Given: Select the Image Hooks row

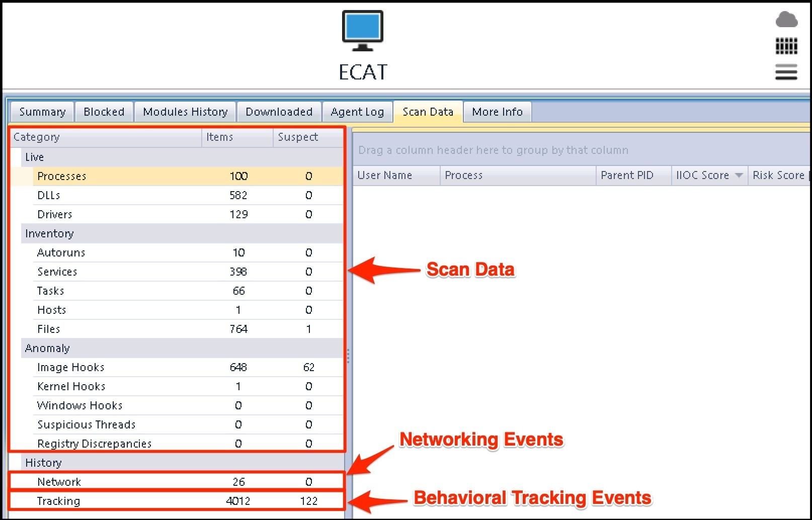Looking at the screenshot, I should 188,367.
